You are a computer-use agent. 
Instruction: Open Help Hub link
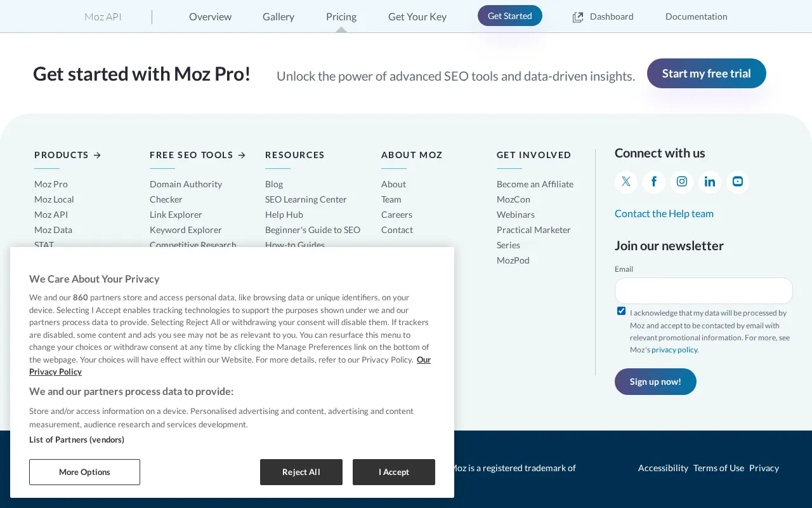click(x=284, y=215)
